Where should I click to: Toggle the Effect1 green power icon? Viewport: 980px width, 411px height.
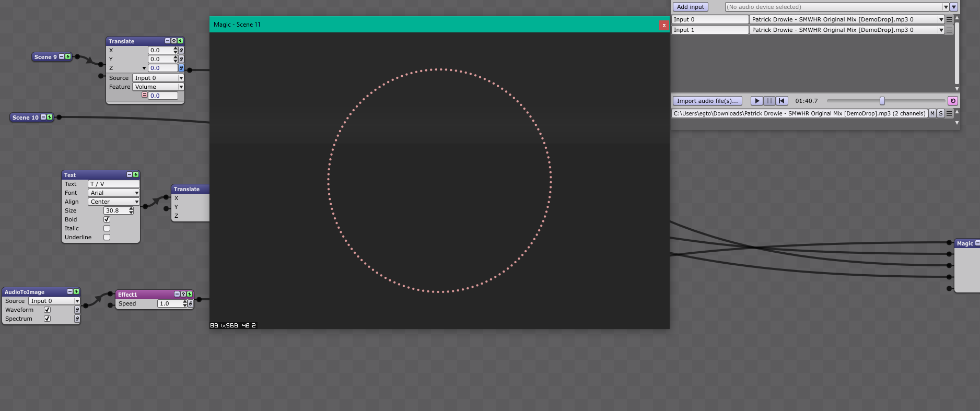click(190, 294)
